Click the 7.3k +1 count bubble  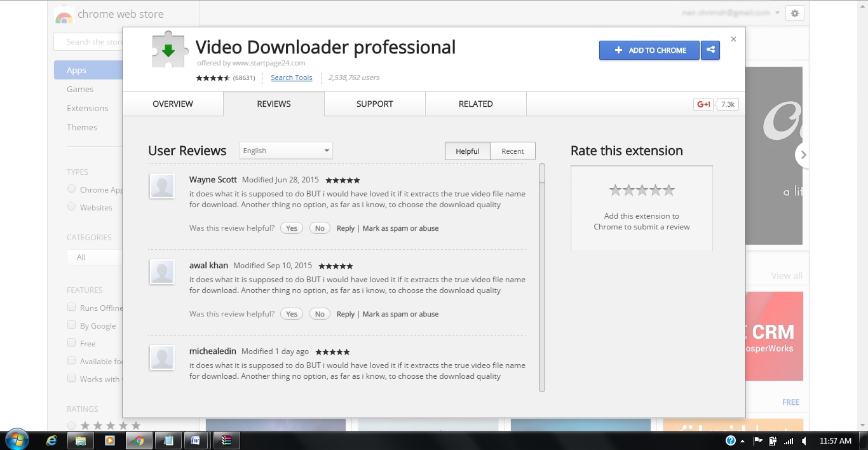pos(728,104)
